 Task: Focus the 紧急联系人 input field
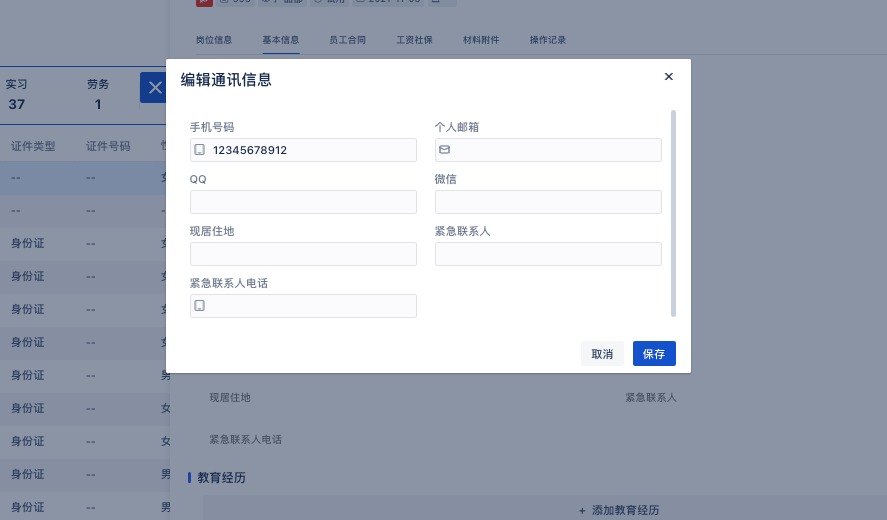click(x=548, y=254)
